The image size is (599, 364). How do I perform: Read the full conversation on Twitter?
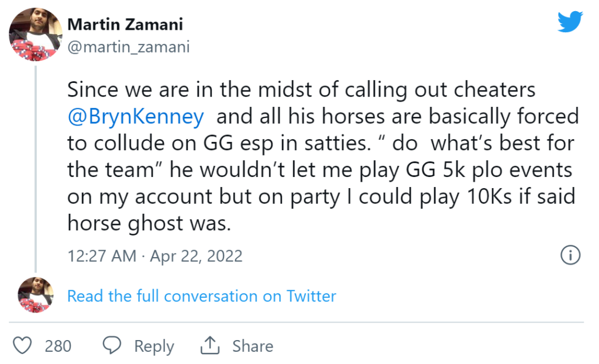(x=202, y=296)
